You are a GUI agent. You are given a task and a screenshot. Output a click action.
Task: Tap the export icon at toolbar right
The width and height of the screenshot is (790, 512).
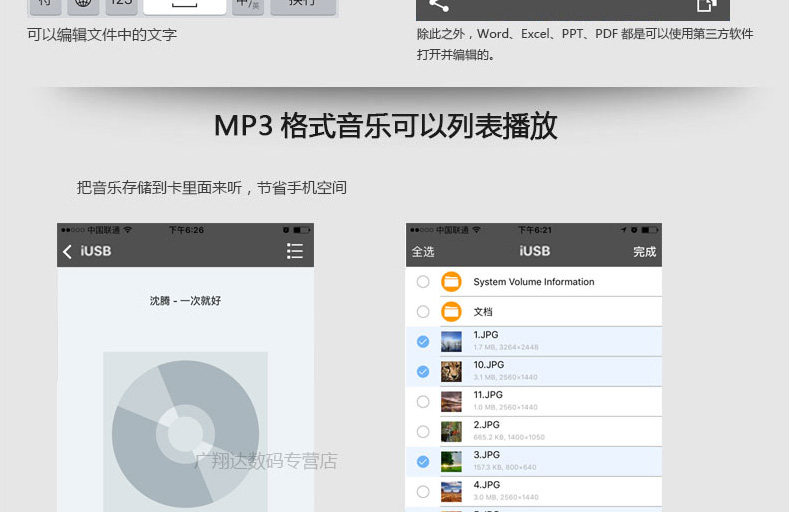pyautogui.click(x=706, y=5)
